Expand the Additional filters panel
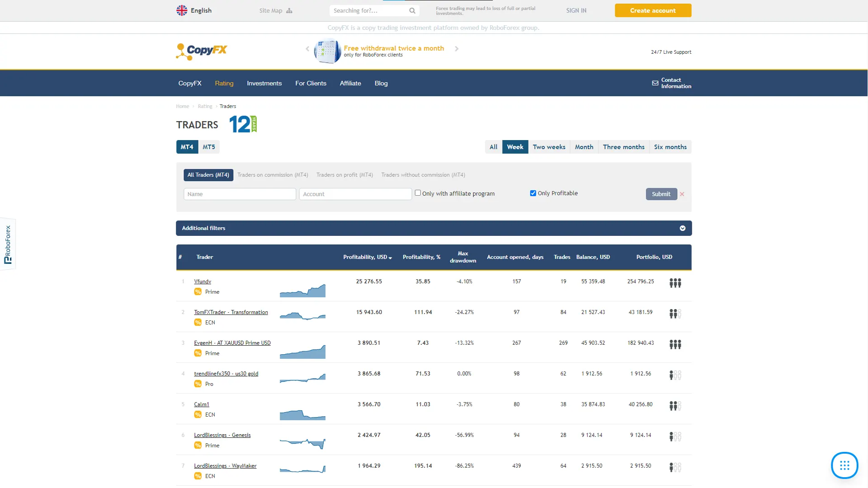 (434, 228)
